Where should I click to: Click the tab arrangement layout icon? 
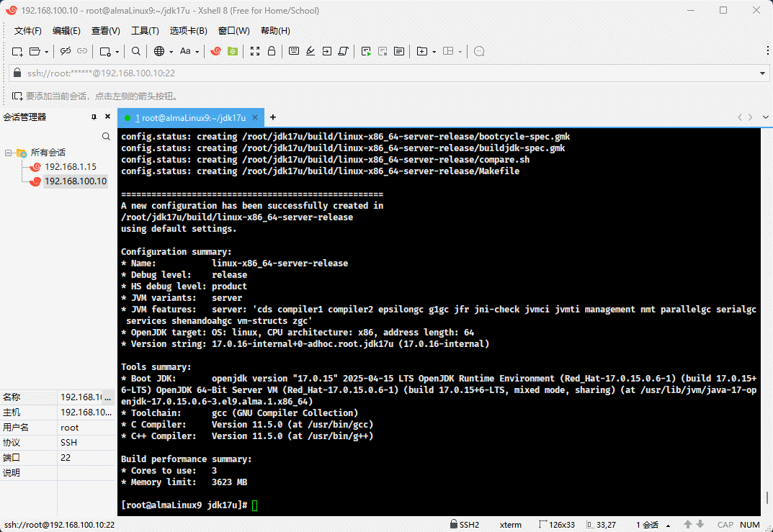click(x=448, y=51)
